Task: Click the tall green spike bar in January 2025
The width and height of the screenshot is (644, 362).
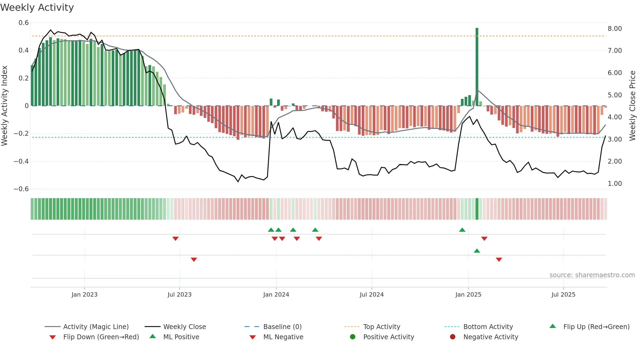Action: pos(477,67)
